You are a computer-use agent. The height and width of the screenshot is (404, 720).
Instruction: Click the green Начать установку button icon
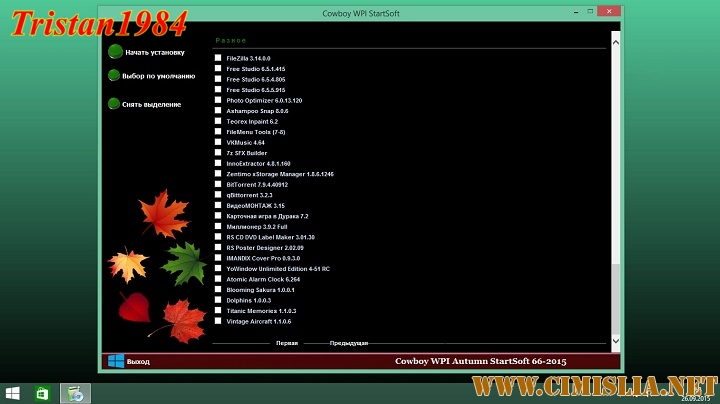click(x=115, y=51)
